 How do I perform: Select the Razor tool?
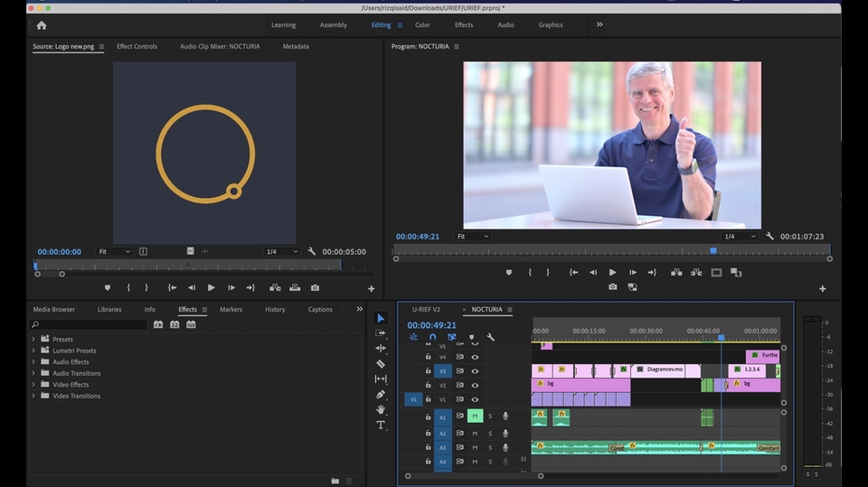[381, 363]
